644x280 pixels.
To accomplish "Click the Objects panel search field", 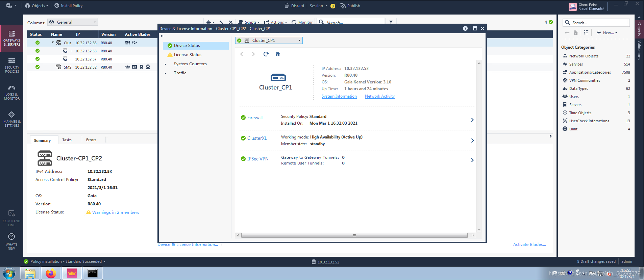I will pyautogui.click(x=596, y=23).
